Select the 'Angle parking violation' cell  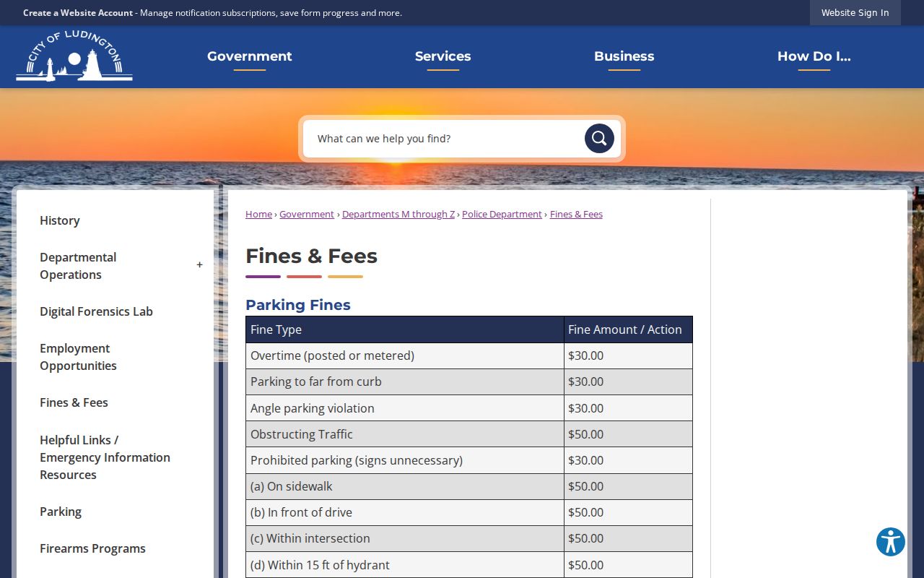tap(405, 408)
